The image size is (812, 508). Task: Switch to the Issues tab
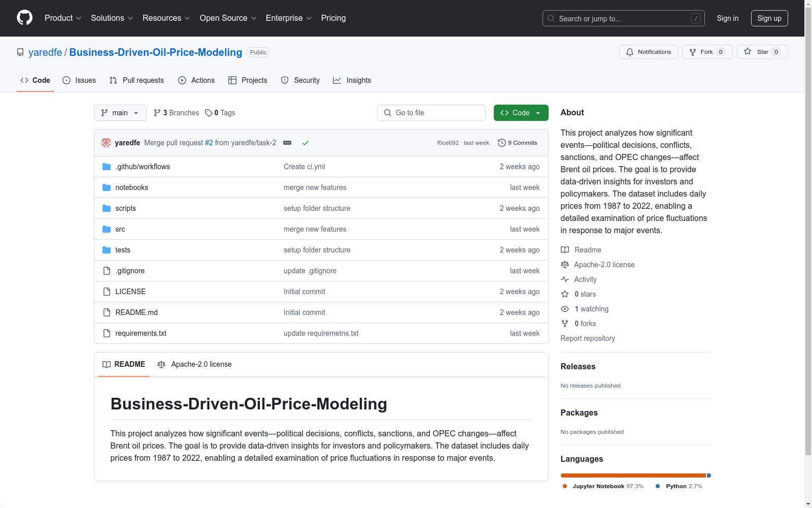click(x=79, y=80)
